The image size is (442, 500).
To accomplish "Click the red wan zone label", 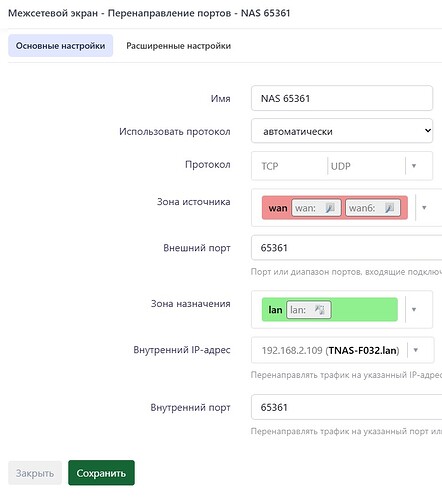I will pos(278,208).
